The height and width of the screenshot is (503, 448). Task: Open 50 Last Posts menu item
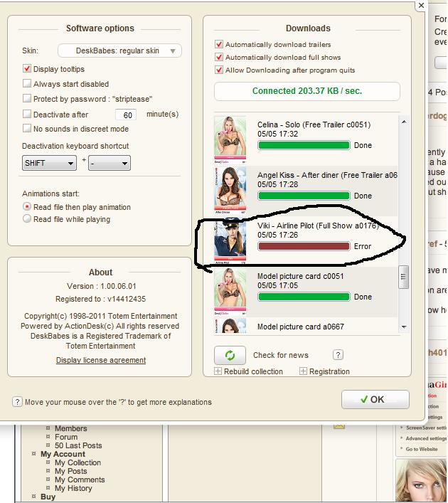pos(78,445)
